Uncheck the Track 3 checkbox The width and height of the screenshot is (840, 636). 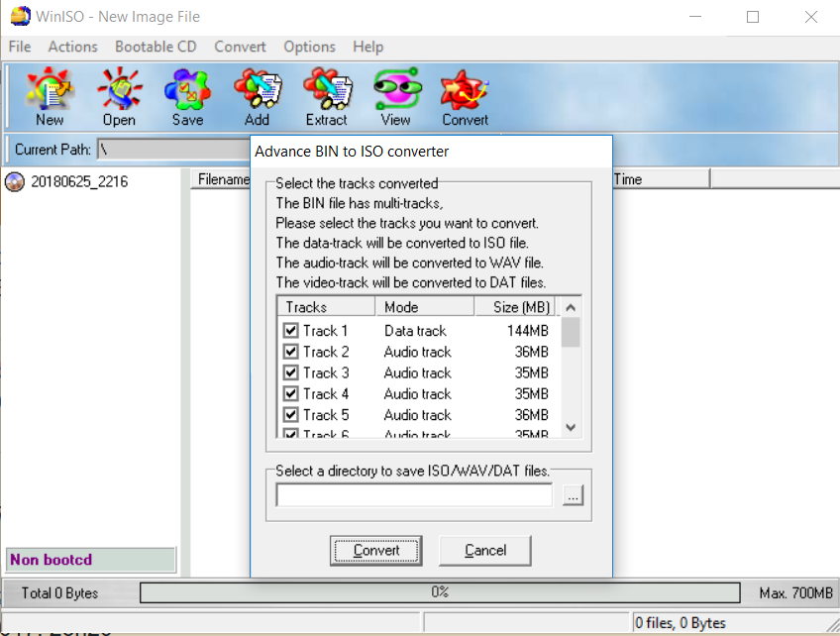(x=290, y=372)
